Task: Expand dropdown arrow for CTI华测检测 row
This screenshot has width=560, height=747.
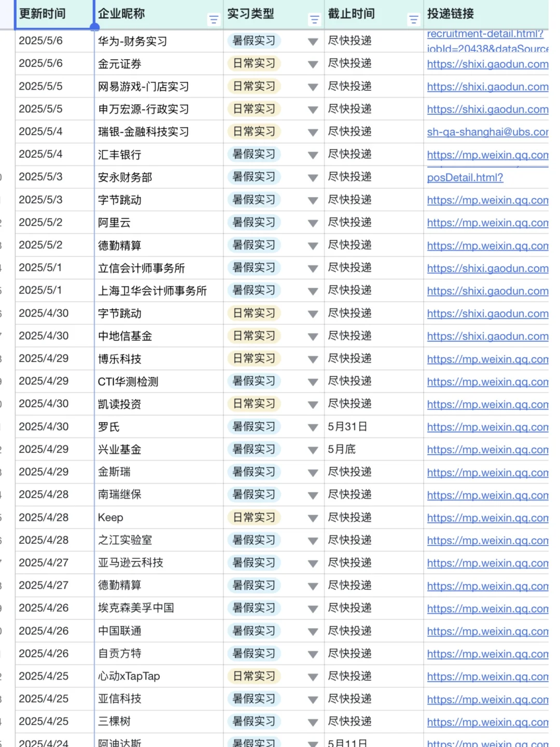Action: [x=313, y=382]
